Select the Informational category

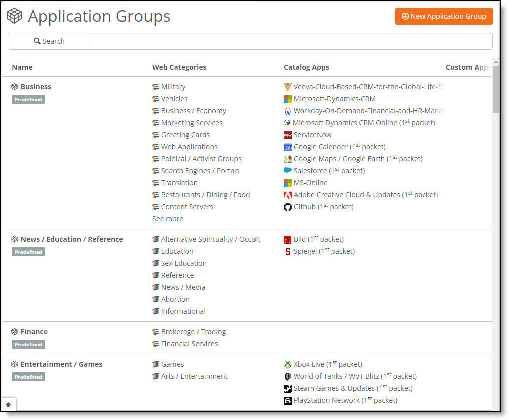183,311
